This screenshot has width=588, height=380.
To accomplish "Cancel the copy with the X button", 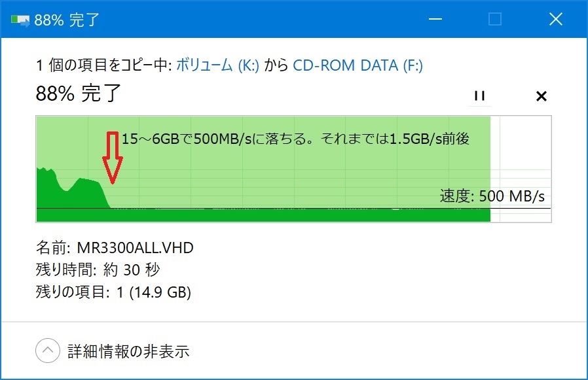I will pyautogui.click(x=541, y=96).
